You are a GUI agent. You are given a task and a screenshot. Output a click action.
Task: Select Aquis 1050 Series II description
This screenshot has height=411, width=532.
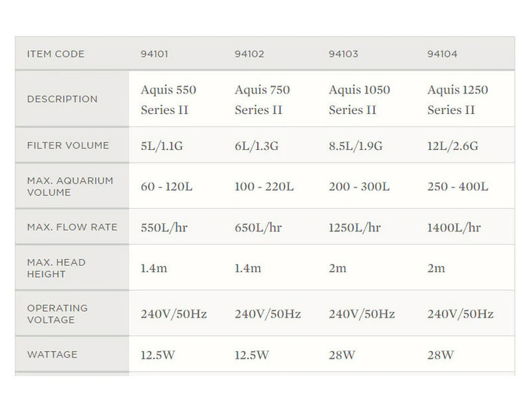point(360,100)
